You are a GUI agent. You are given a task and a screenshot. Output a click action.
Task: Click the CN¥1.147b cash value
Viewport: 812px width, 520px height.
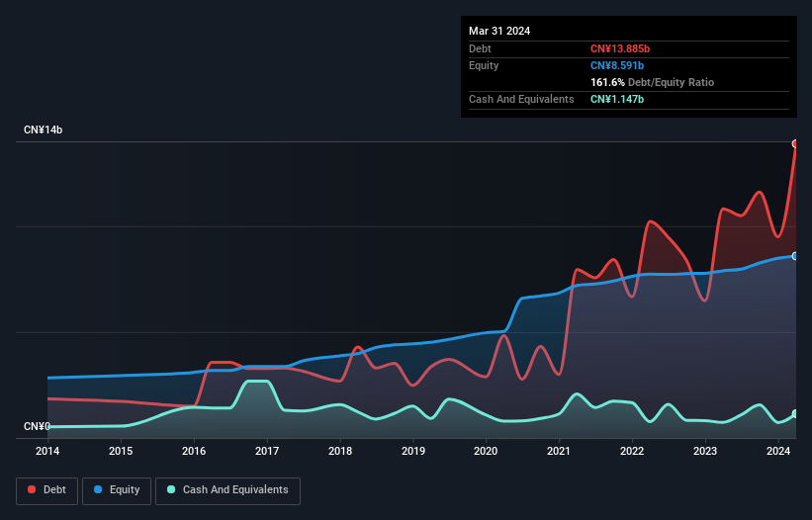coord(617,99)
